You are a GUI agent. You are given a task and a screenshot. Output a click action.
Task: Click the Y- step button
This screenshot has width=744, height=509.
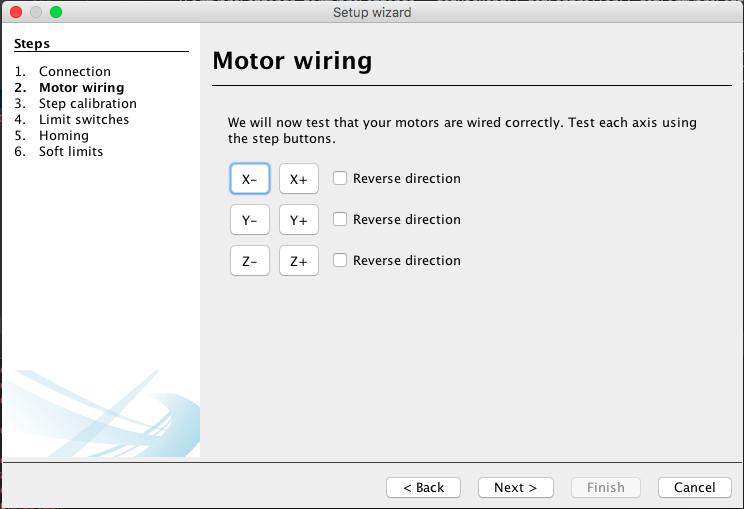[x=250, y=220]
